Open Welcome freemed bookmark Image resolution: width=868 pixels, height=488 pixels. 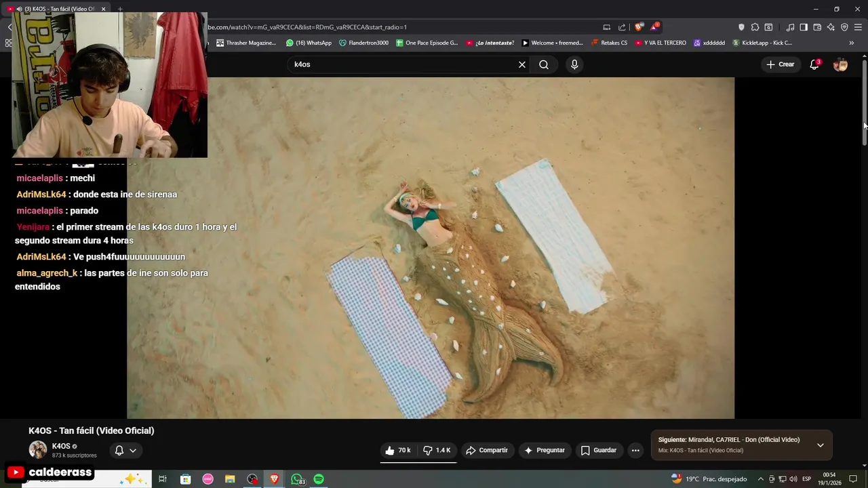552,43
